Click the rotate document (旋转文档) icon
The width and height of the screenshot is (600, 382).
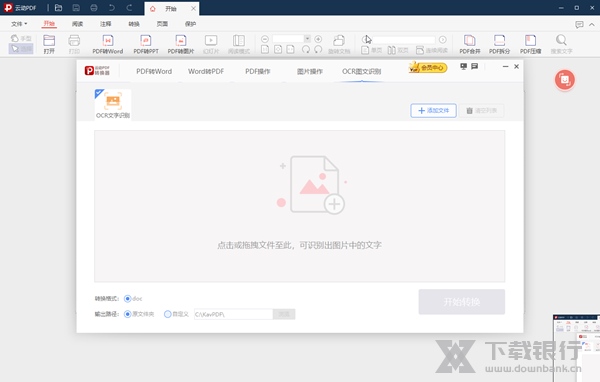point(339,44)
